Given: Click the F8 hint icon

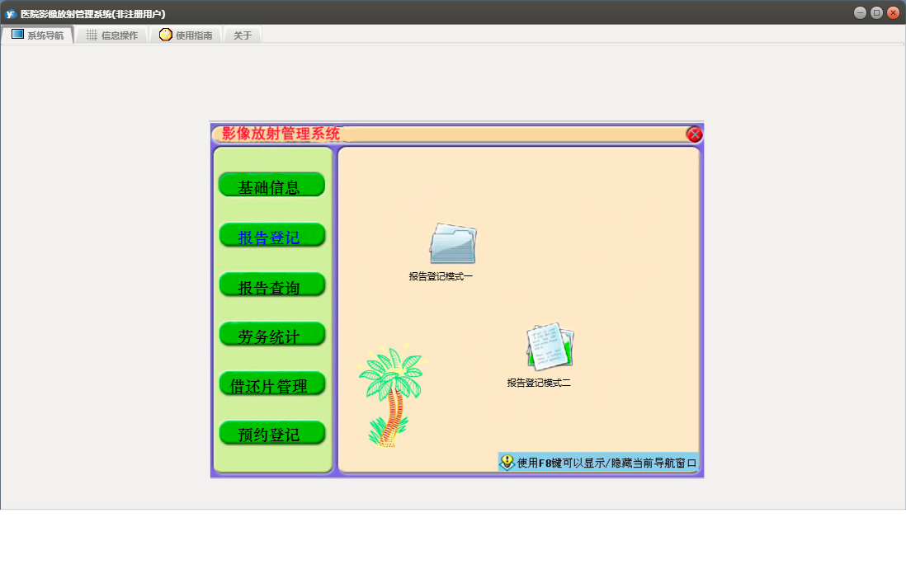Looking at the screenshot, I should pos(507,463).
